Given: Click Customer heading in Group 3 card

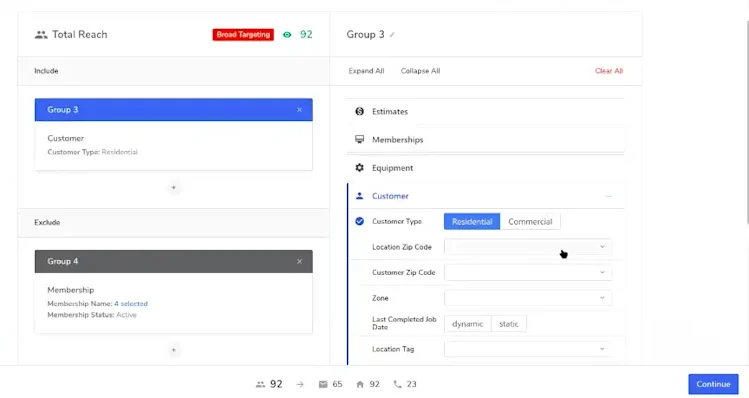Looking at the screenshot, I should coord(65,138).
